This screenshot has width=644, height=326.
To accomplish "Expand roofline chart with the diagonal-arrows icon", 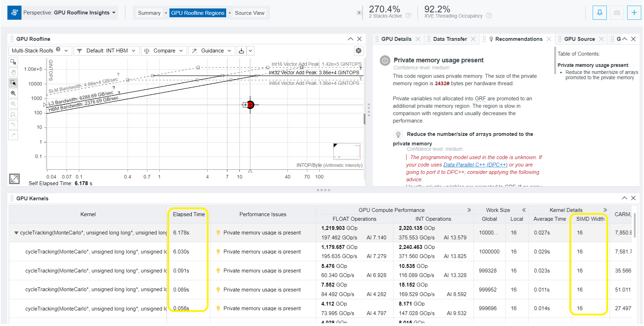I will click(14, 179).
